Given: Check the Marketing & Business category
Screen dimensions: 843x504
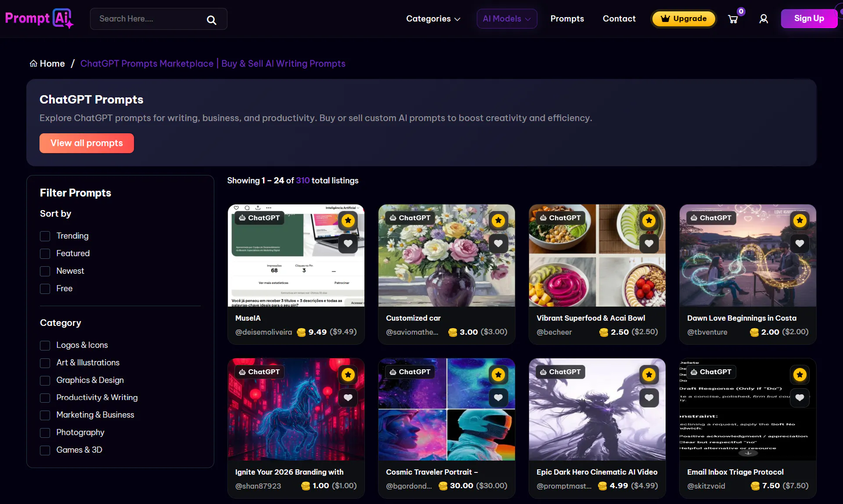Looking at the screenshot, I should pos(45,415).
